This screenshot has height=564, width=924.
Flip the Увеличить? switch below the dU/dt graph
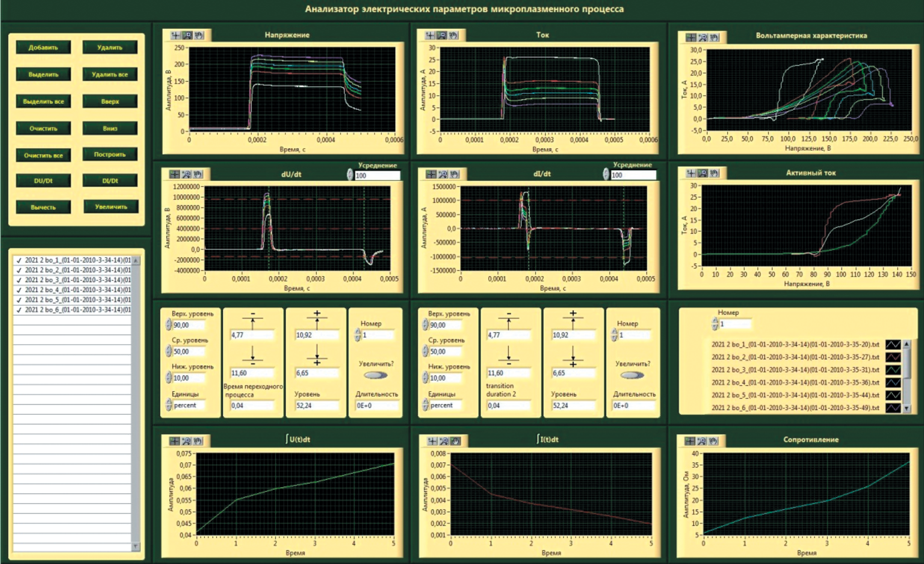(x=375, y=375)
